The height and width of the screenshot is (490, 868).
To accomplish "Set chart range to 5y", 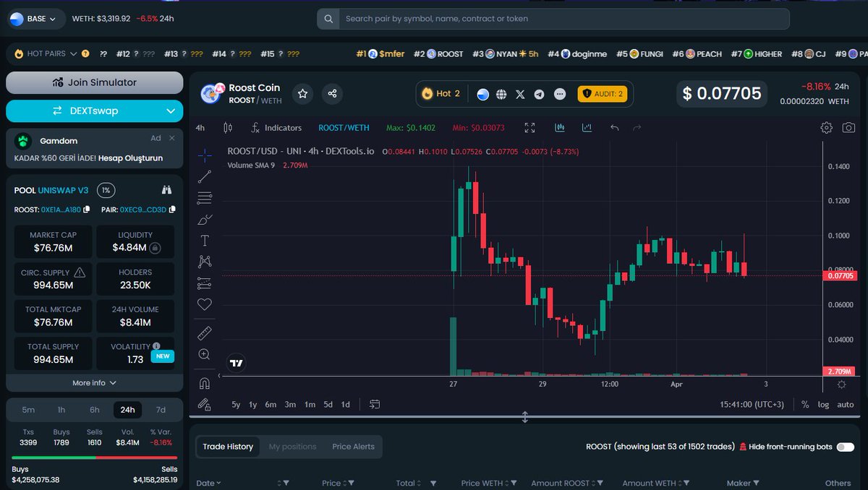I will [236, 405].
